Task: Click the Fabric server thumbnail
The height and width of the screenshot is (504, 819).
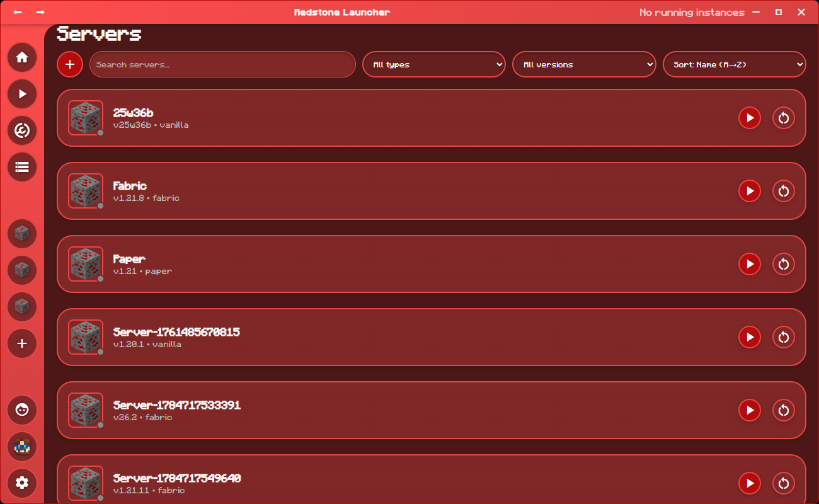Action: [86, 191]
